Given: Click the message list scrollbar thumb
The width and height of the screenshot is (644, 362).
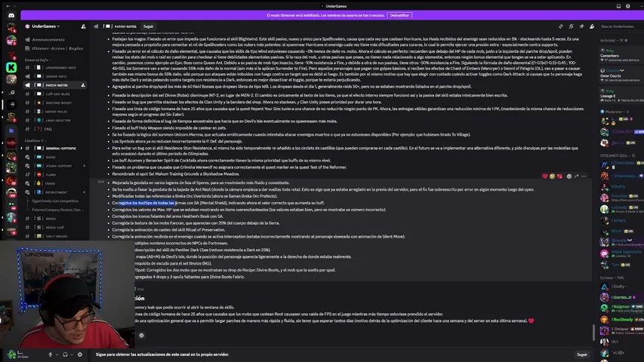Looking at the screenshot, I should tap(593, 332).
